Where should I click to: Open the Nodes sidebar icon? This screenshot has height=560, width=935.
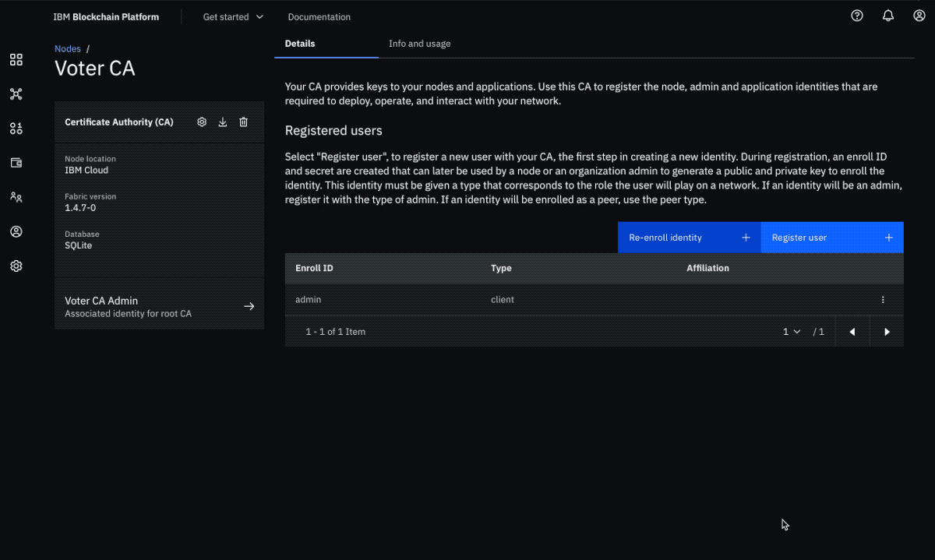tap(16, 94)
